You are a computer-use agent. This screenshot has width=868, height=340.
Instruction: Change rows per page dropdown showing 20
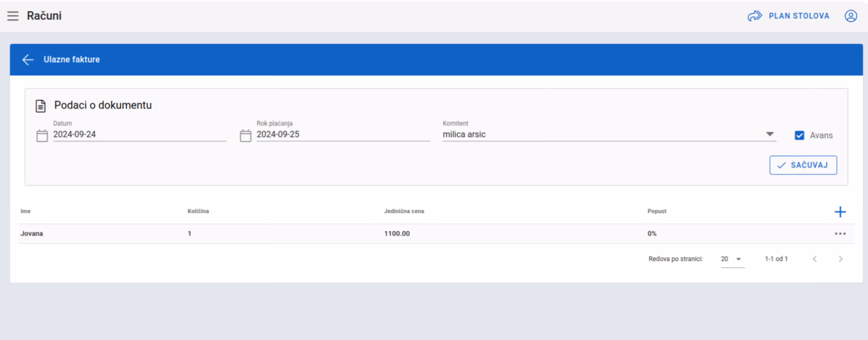point(732,259)
